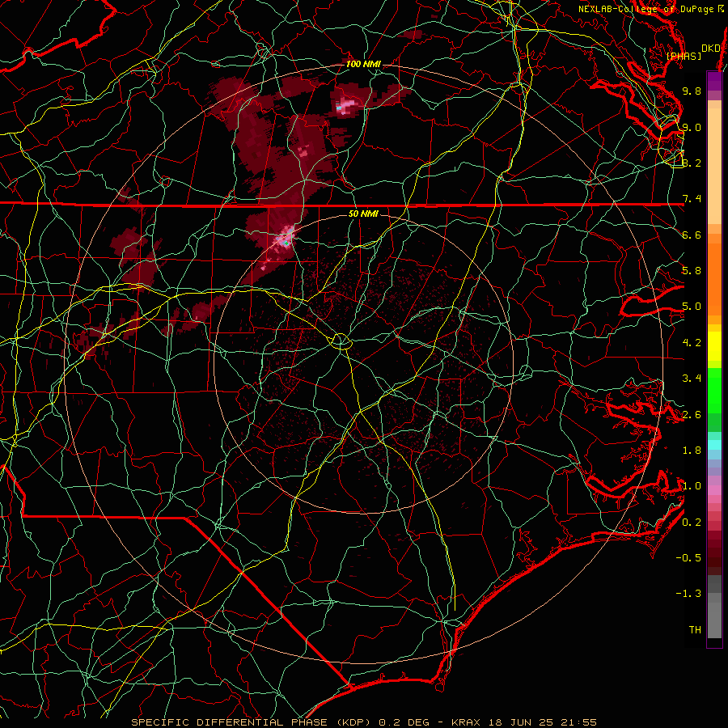Screen dimensions: 728x728
Task: Click the 9.8 value on the color scale
Action: pyautogui.click(x=692, y=91)
